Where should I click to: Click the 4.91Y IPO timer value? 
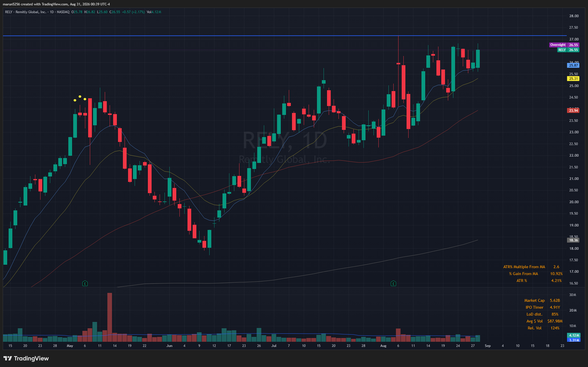(555, 307)
